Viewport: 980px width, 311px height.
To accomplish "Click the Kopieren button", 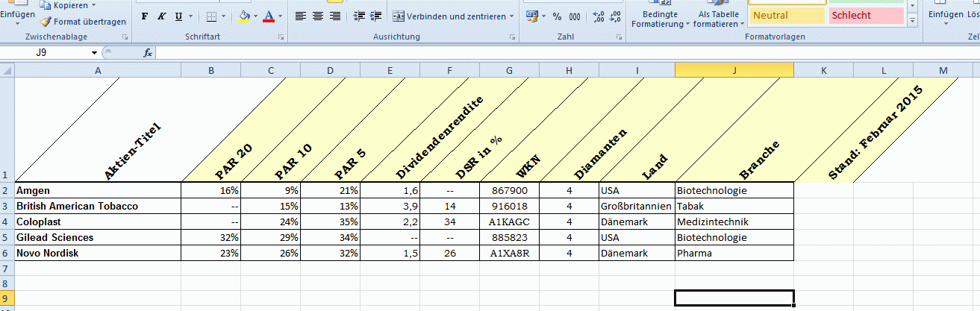I will 69,5.
